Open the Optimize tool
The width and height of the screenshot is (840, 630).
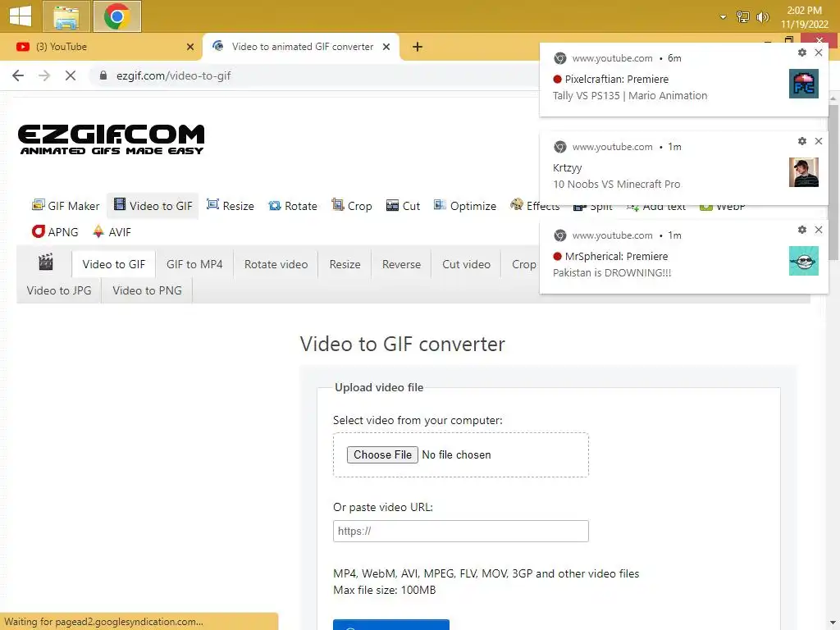point(465,206)
